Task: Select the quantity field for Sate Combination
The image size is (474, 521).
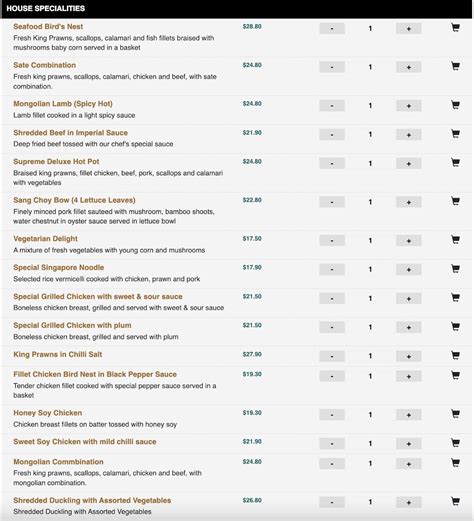Action: 370,67
